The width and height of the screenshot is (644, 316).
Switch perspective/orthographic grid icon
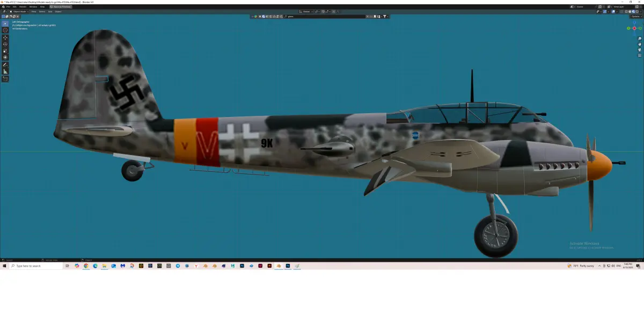click(640, 55)
